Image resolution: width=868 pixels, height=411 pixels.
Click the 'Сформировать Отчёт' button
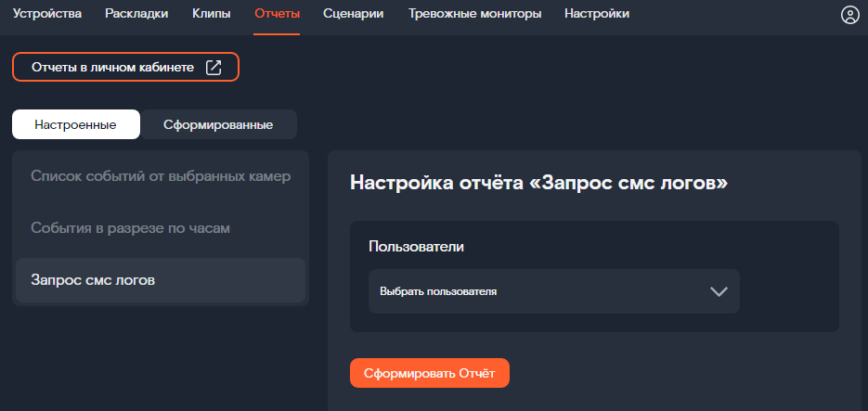point(429,373)
